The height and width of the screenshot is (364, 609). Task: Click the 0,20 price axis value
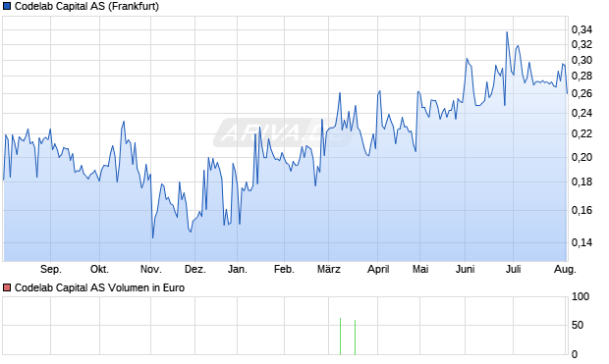tap(581, 157)
